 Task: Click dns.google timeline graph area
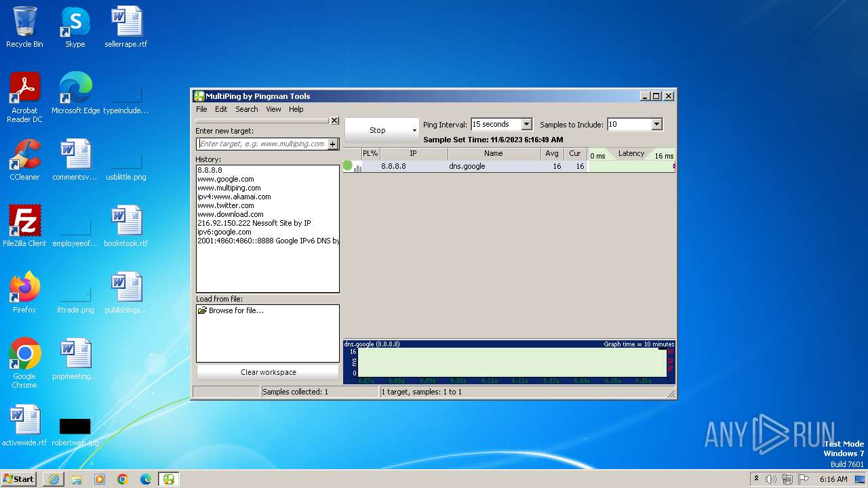pyautogui.click(x=512, y=362)
